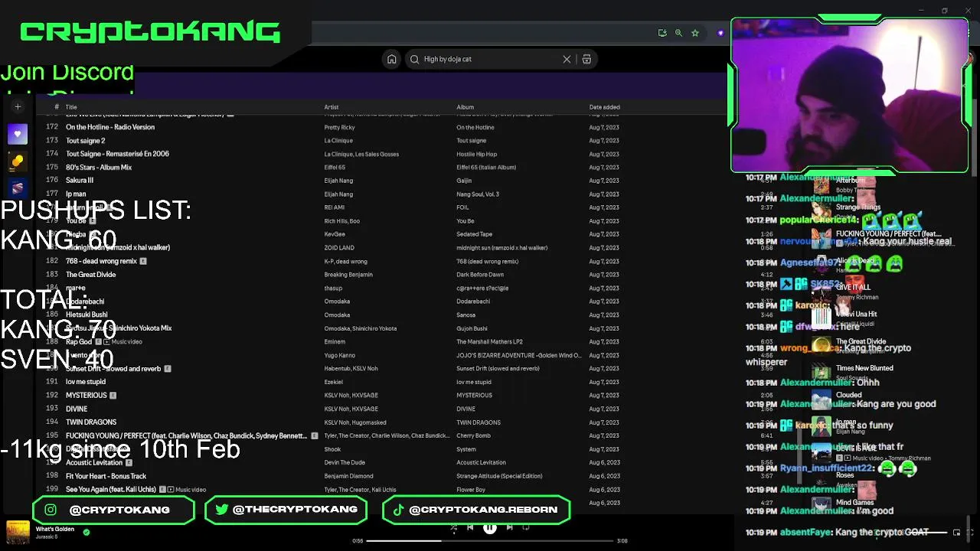Viewport: 980px width, 551px height.
Task: Sort by Album column header
Action: click(465, 107)
